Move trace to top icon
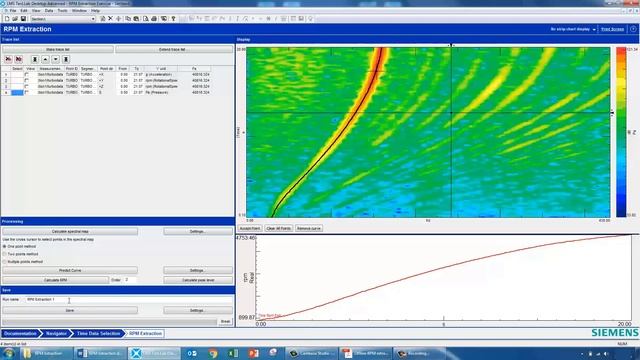The height and width of the screenshot is (360, 640). point(35,59)
